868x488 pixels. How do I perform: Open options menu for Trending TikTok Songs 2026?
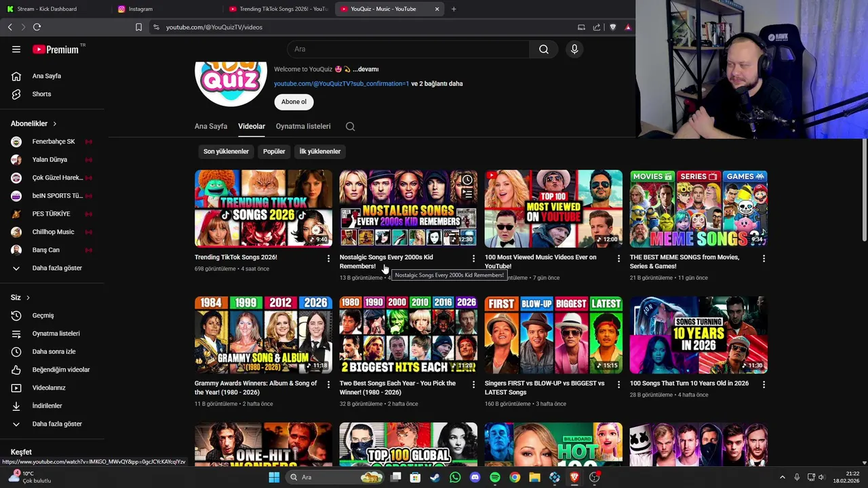click(328, 259)
